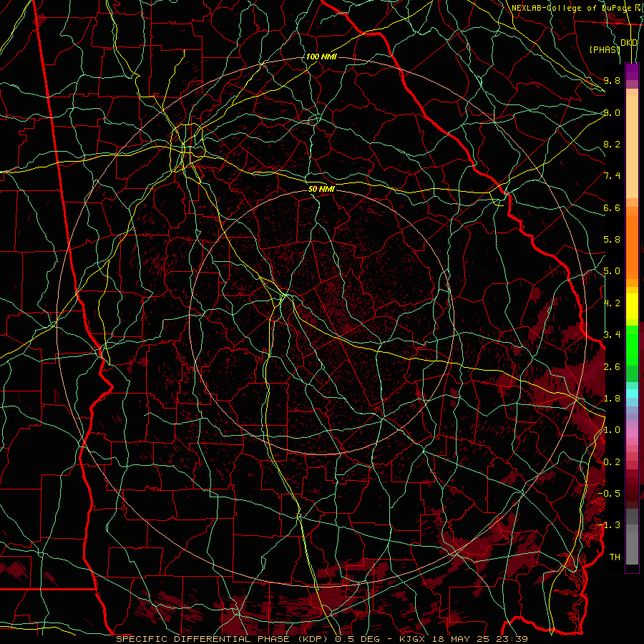Click the 7.4 value on the color scale
The width and height of the screenshot is (644, 644).
click(612, 176)
